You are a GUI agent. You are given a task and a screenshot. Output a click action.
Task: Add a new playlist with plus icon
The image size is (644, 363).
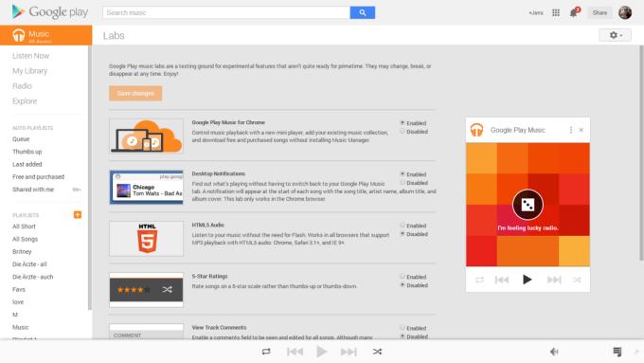[x=78, y=214]
